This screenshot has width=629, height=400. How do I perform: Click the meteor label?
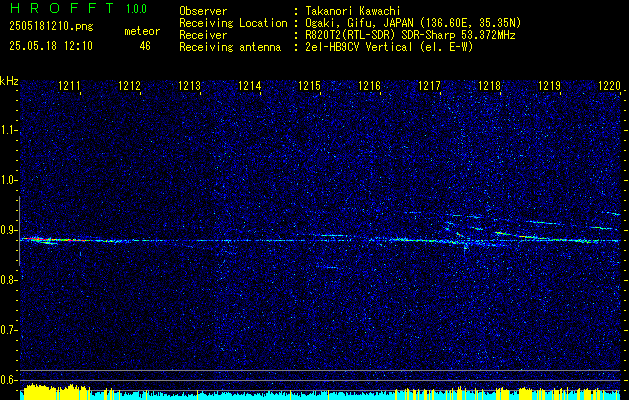point(142,31)
